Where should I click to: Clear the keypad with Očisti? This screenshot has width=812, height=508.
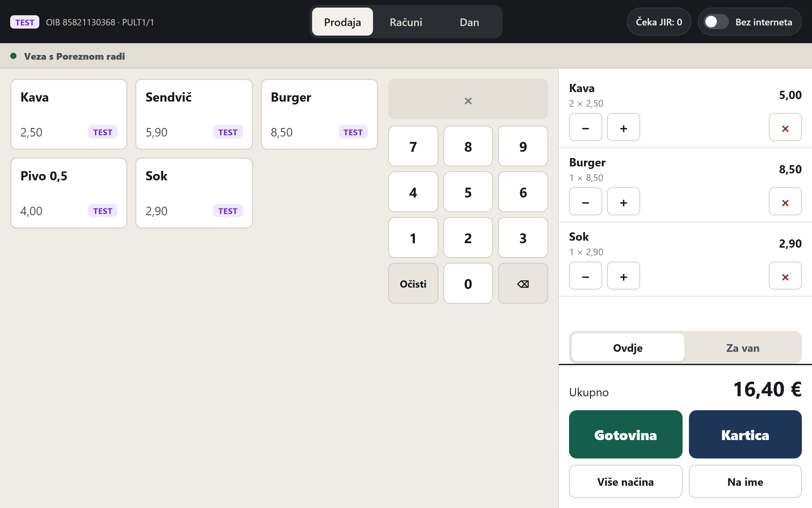[x=413, y=283]
